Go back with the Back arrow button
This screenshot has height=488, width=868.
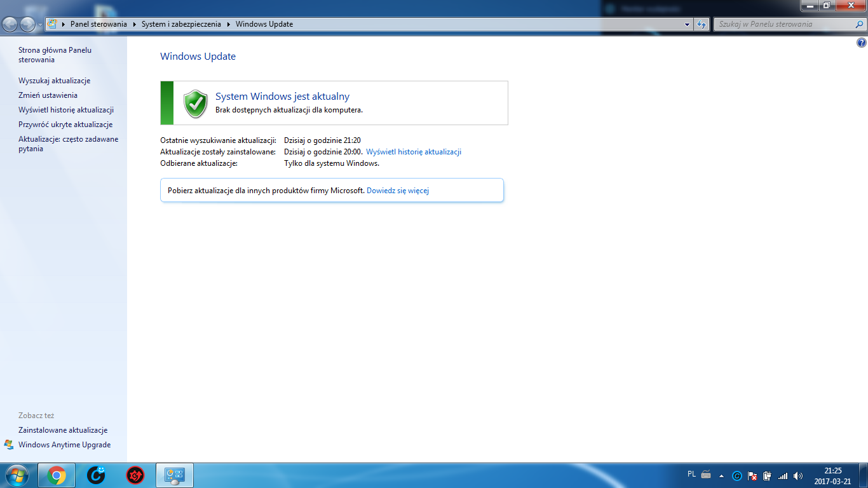click(10, 24)
